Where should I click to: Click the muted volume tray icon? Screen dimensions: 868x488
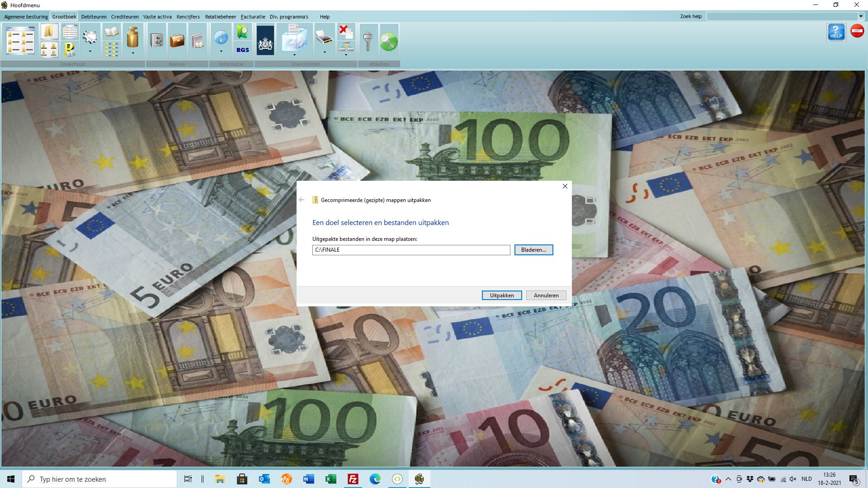[793, 479]
